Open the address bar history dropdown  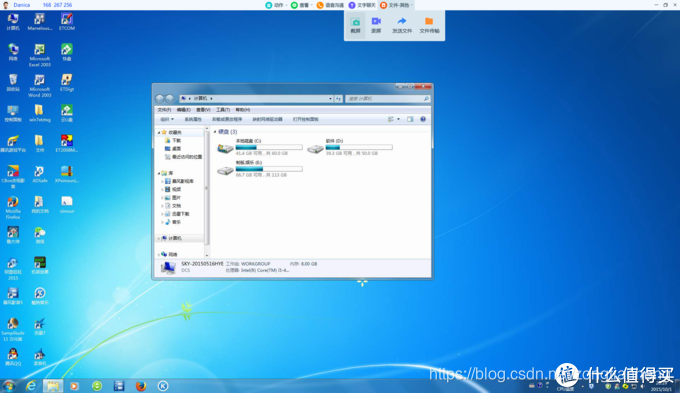pyautogui.click(x=330, y=99)
